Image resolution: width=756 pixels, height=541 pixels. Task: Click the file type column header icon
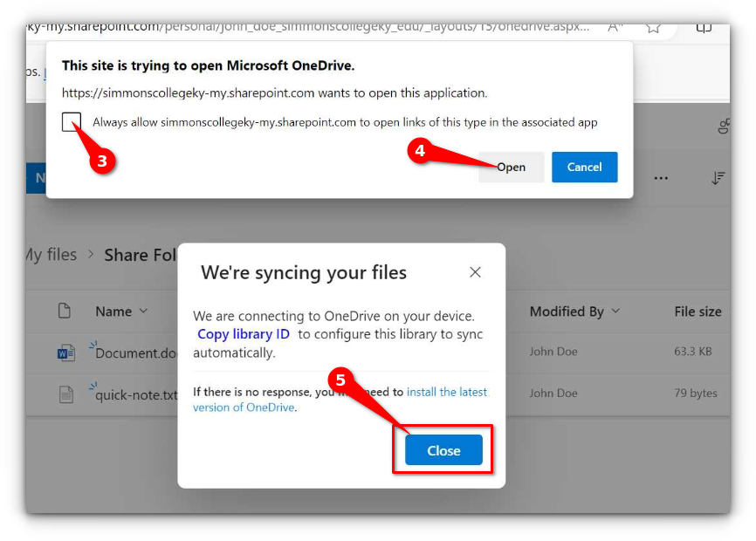tap(64, 311)
